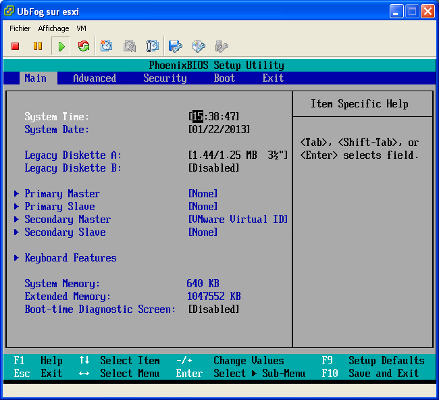
Task: Click the Primary Master None value
Action: [x=203, y=193]
